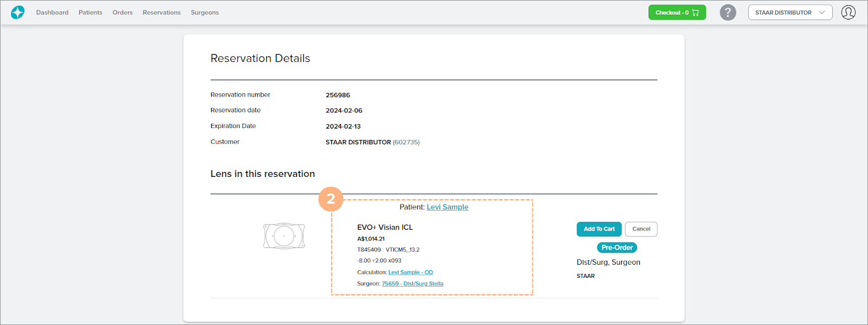Open surgeon link 75659 - Dist/Surg Stella

click(x=412, y=284)
